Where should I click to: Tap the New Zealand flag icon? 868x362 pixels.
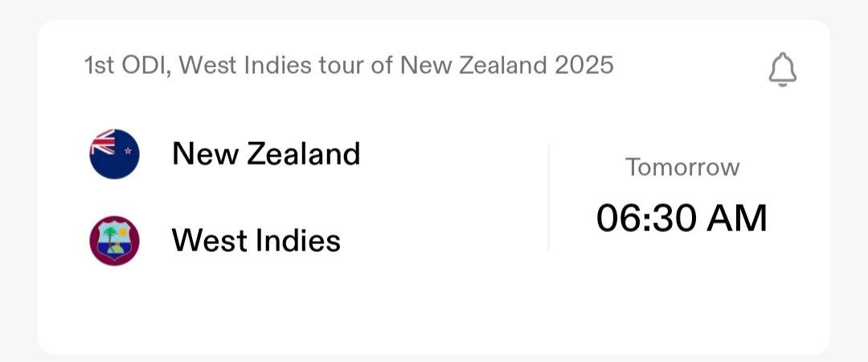click(114, 153)
